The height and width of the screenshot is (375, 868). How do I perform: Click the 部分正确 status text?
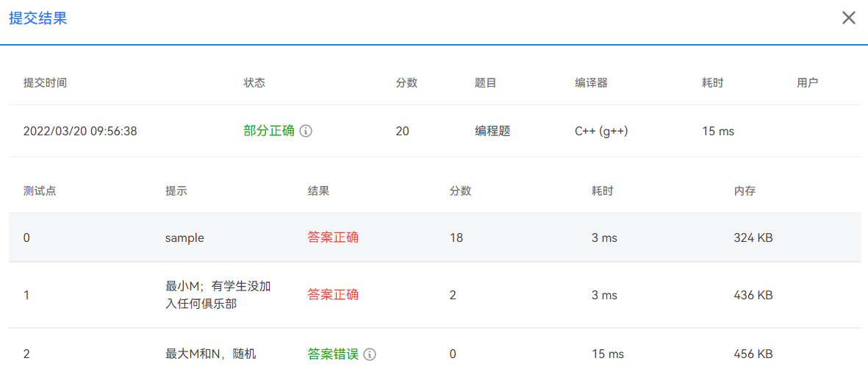pyautogui.click(x=269, y=132)
